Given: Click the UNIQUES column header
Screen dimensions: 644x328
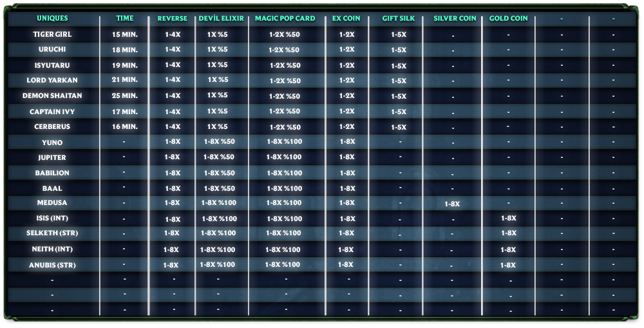Looking at the screenshot, I should click(52, 19).
